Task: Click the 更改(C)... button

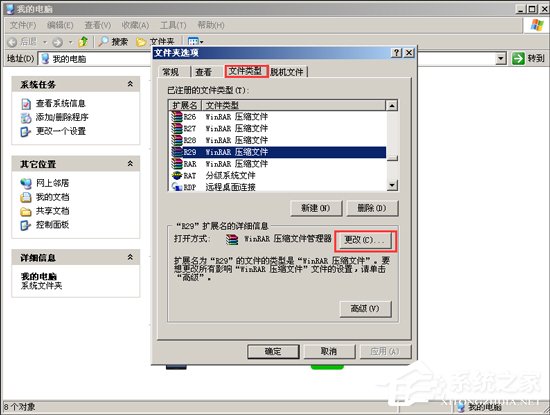Action: click(365, 241)
